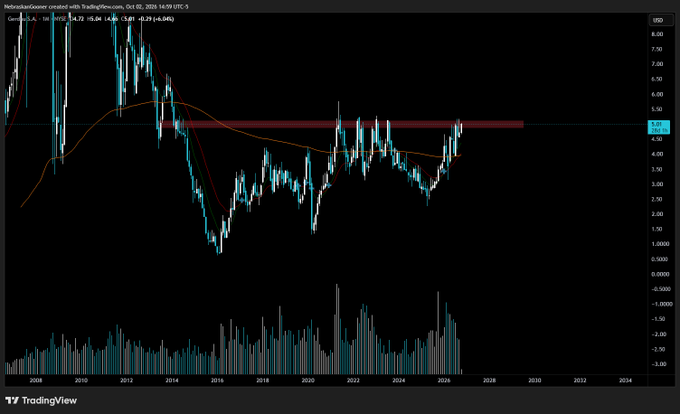Click the 1.50 price axis label
Screen dimensions: 680x414
pos(657,229)
